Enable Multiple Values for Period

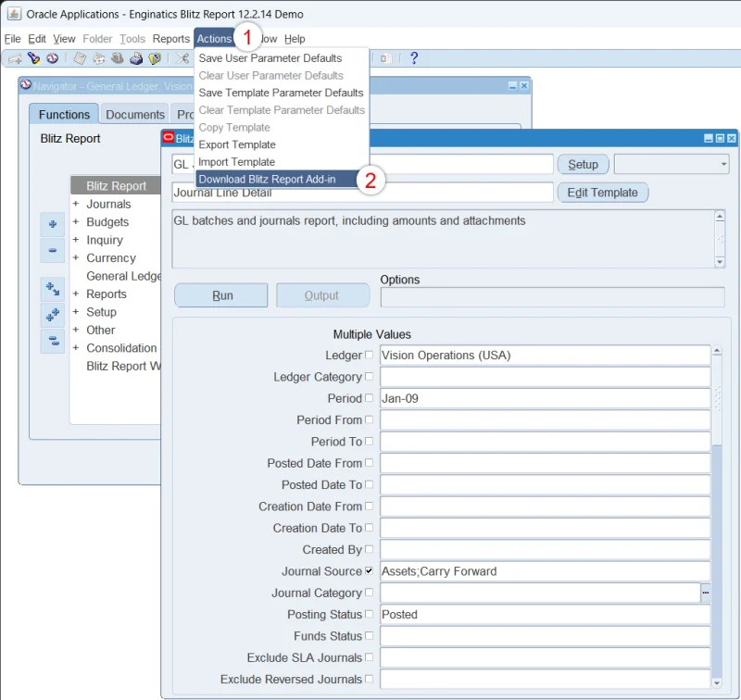click(x=369, y=398)
